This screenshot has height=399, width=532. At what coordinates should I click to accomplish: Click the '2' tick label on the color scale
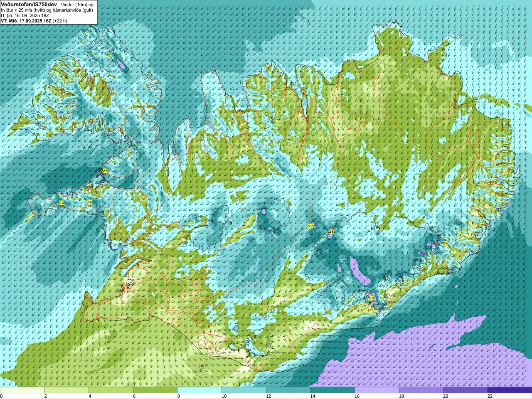pos(46,396)
